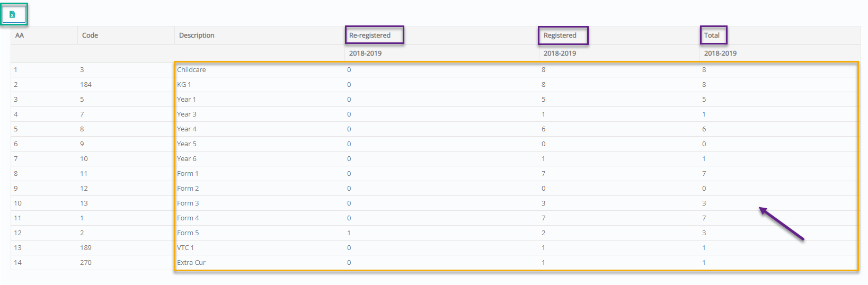868x285 pixels.
Task: Click the Extra Cur description cell
Action: [191, 263]
